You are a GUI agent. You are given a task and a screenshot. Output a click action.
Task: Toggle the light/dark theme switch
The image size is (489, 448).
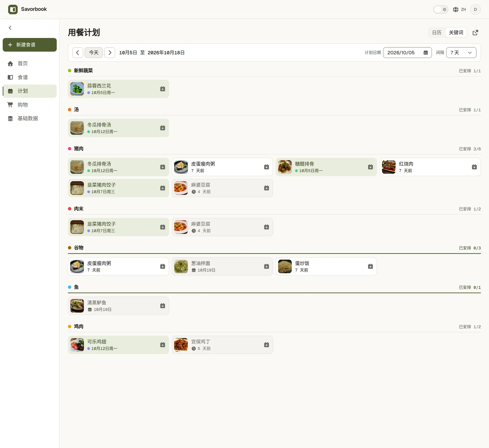coord(441,9)
